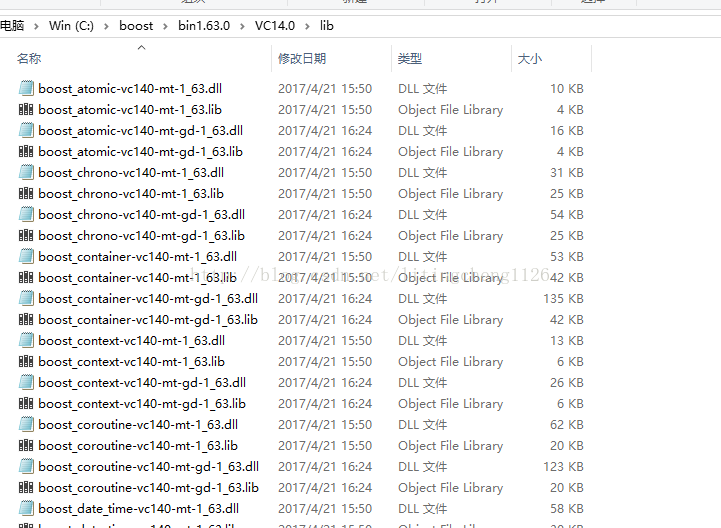Select file name boost_atomic-vc140-mt-gd-1_63.dll
Viewport: 721px width, 528px height.
click(141, 131)
